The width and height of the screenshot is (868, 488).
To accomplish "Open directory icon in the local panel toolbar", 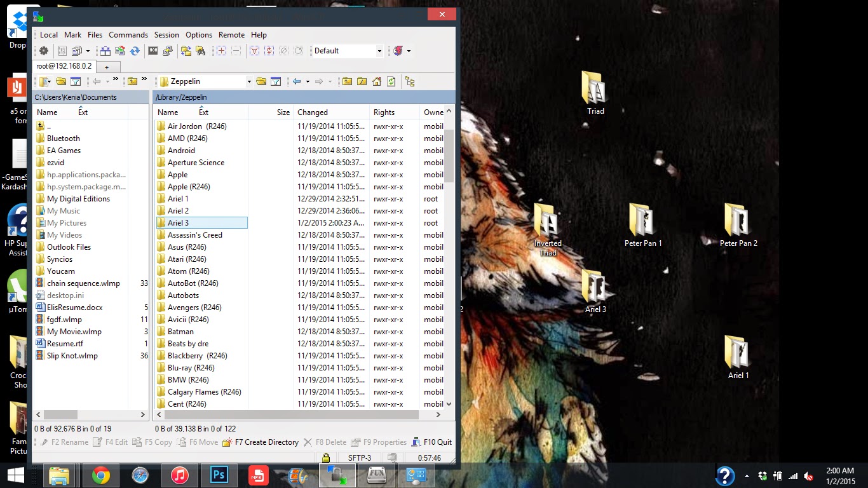I will point(61,81).
